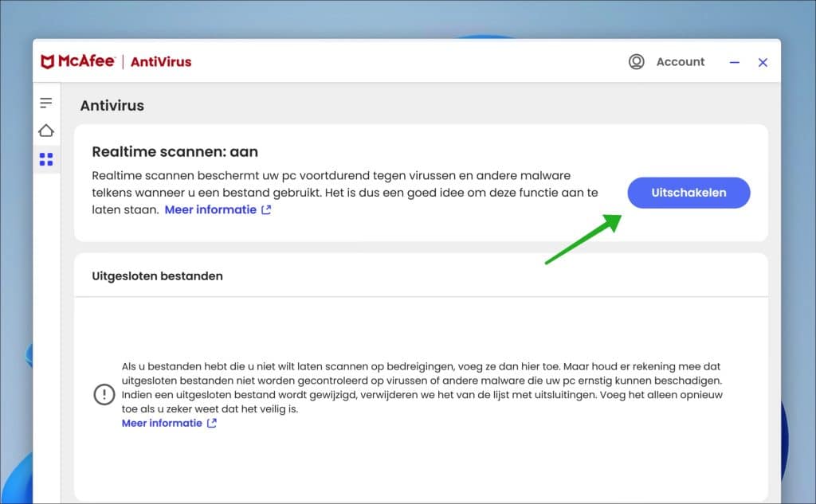Open Meer informatie link under Uitgesloten bestanden
816x504 pixels.
162,424
